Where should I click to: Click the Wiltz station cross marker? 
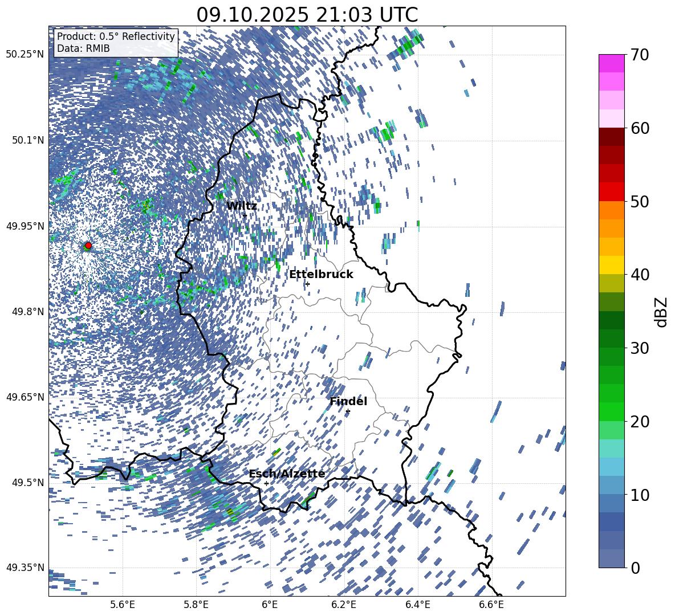point(245,215)
